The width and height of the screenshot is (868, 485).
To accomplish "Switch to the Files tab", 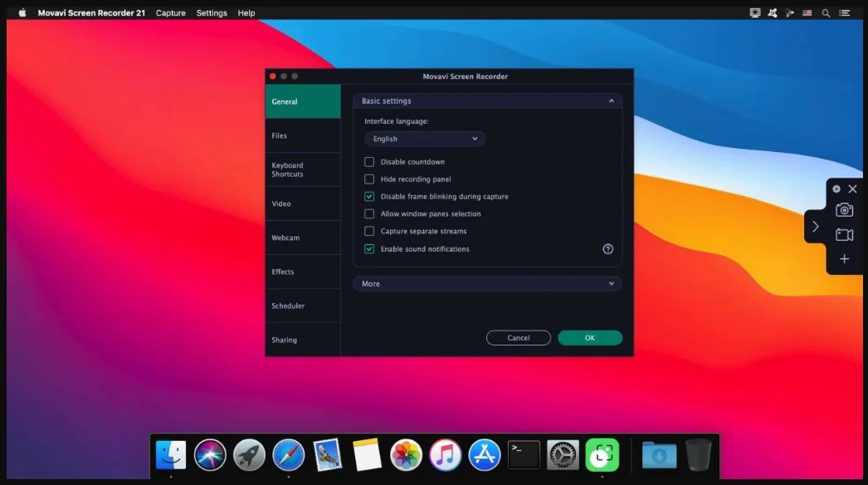I will [x=303, y=136].
